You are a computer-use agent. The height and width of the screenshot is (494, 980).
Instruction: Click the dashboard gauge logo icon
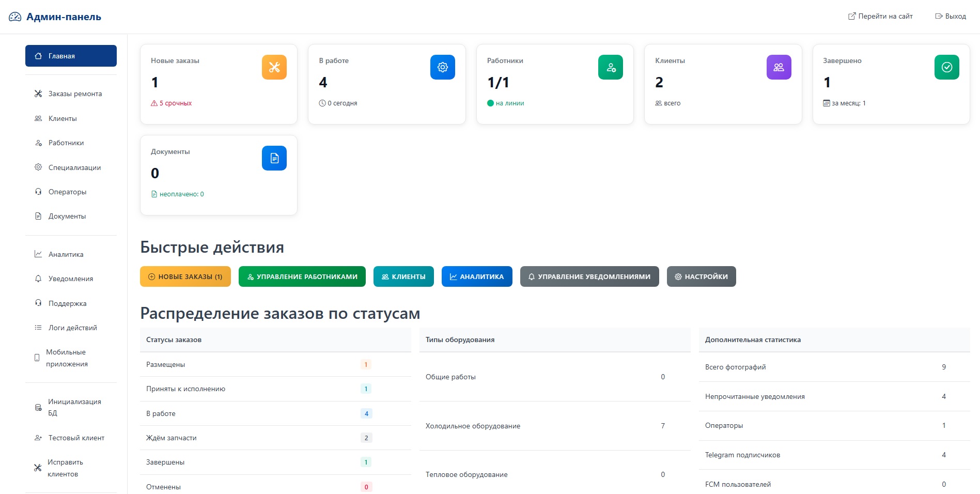15,17
